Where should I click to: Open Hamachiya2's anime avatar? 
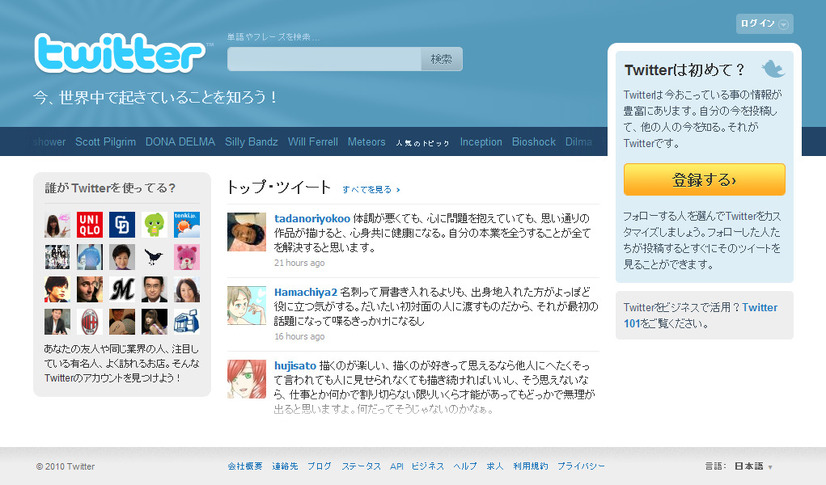(x=247, y=305)
